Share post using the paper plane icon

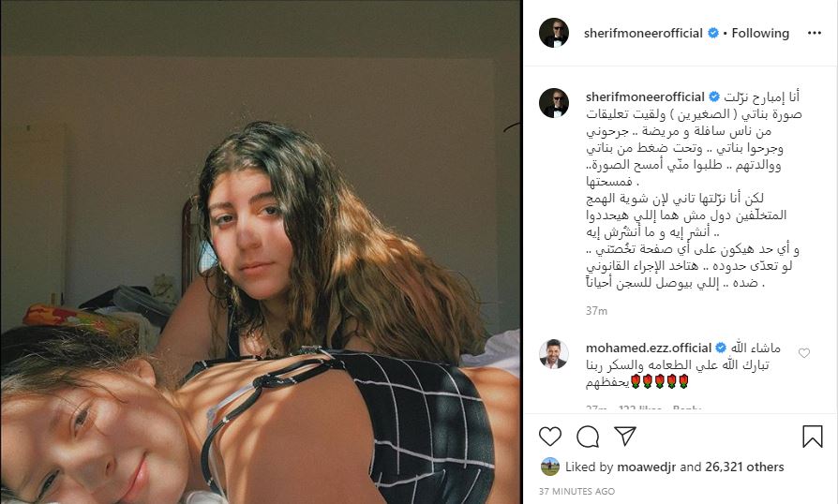[x=625, y=437]
